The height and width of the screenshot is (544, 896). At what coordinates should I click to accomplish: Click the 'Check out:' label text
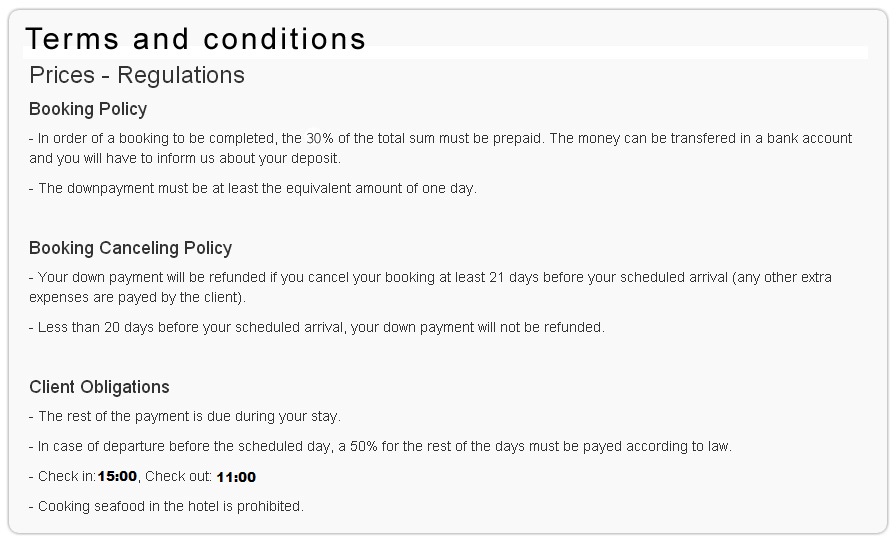pyautogui.click(x=178, y=477)
